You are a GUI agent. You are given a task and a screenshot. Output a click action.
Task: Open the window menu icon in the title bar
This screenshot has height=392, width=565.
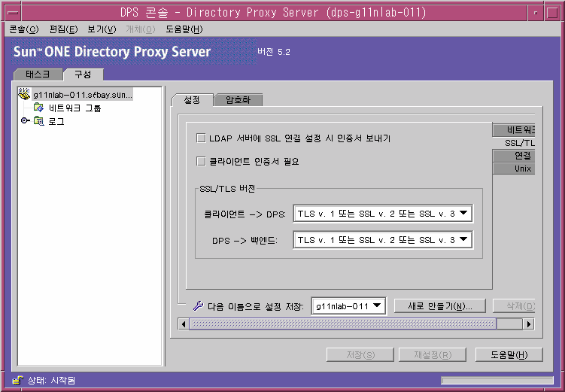(14, 13)
